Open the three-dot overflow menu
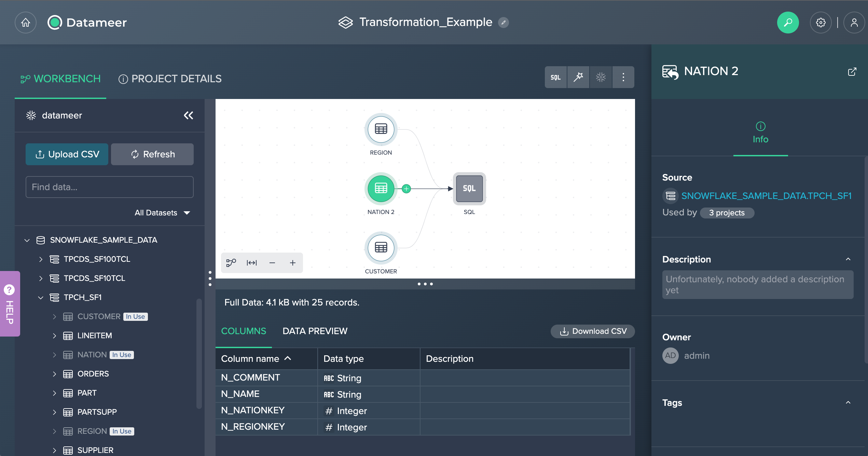 (x=623, y=77)
